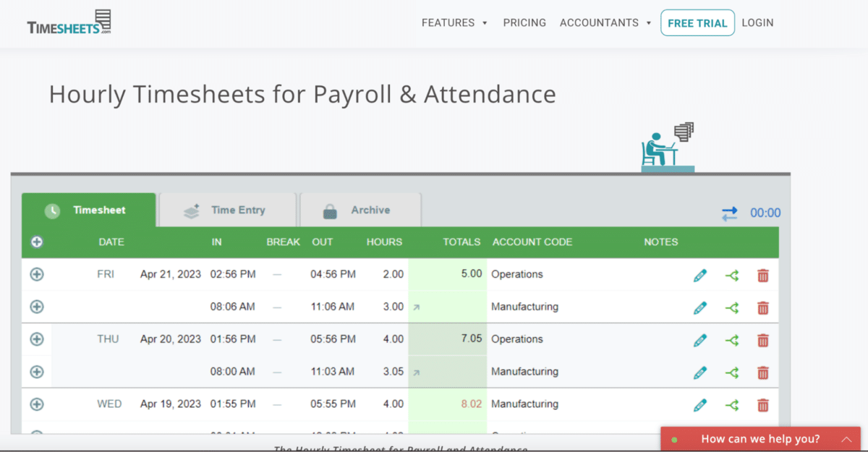Click the blue swap arrows icon
The height and width of the screenshot is (452, 868).
[x=729, y=213]
